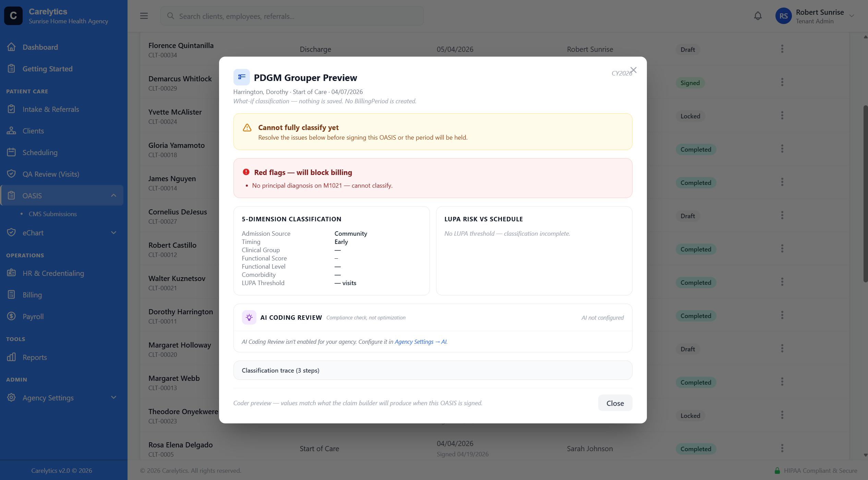Click the Completed badge for Gloria Yamamoto

point(696,149)
